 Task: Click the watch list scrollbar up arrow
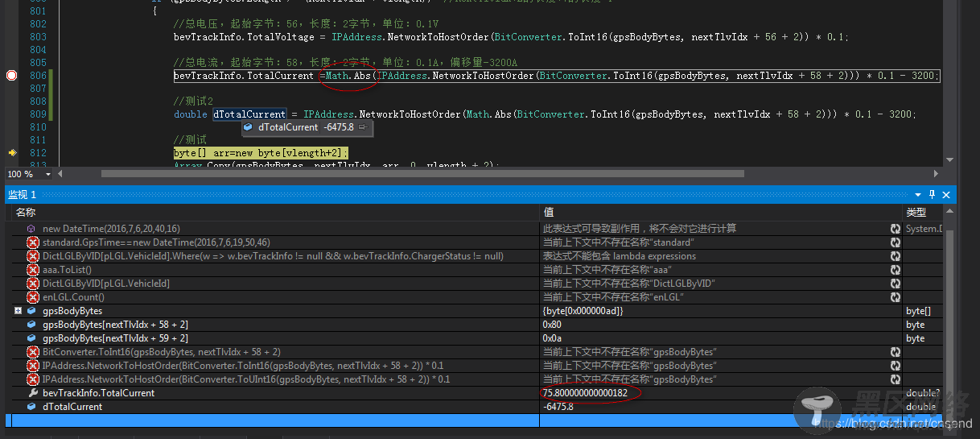[x=949, y=213]
